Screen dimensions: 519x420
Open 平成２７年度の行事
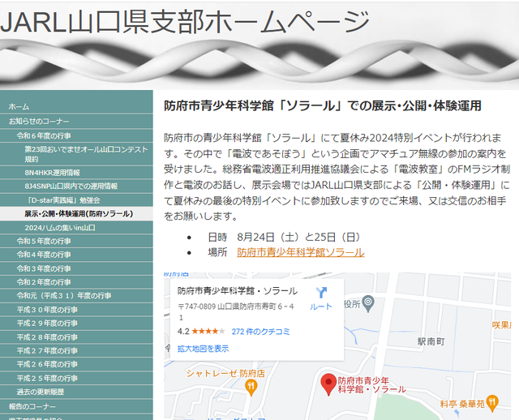tap(76, 350)
